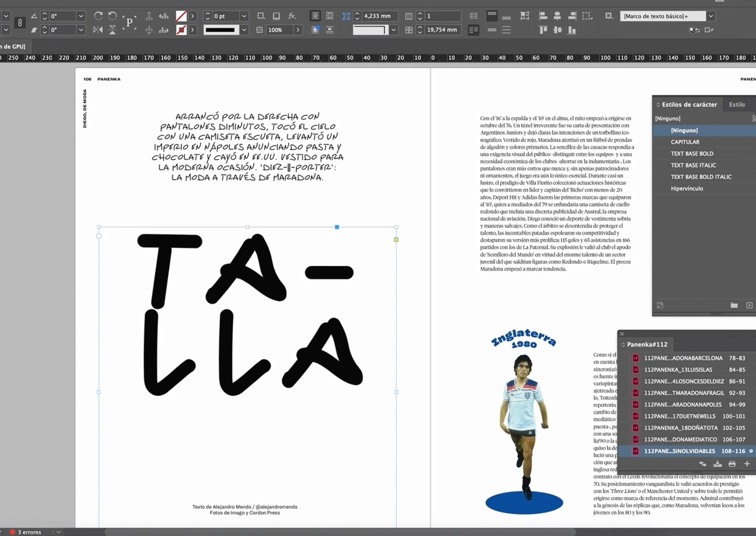Click the select container icon
This screenshot has height=536, width=756.
point(149,16)
